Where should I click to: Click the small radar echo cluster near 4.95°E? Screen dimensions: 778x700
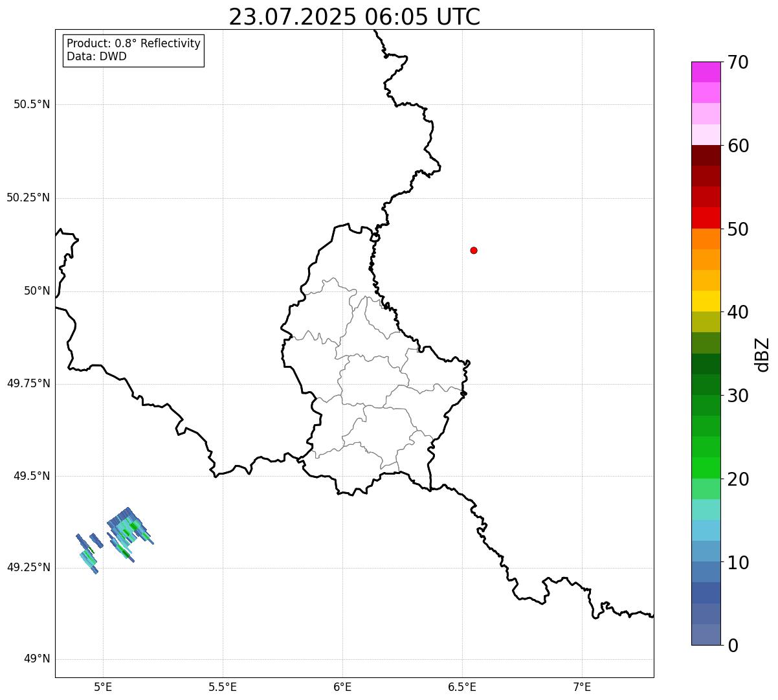89,553
